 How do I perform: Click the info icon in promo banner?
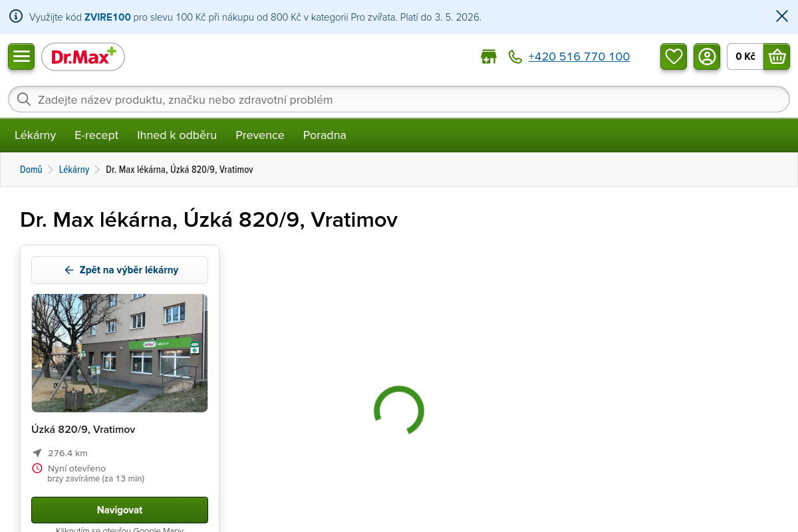click(16, 17)
